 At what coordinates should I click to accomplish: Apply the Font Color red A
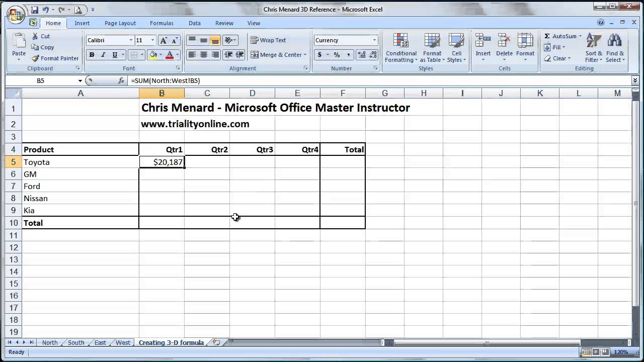tap(170, 55)
